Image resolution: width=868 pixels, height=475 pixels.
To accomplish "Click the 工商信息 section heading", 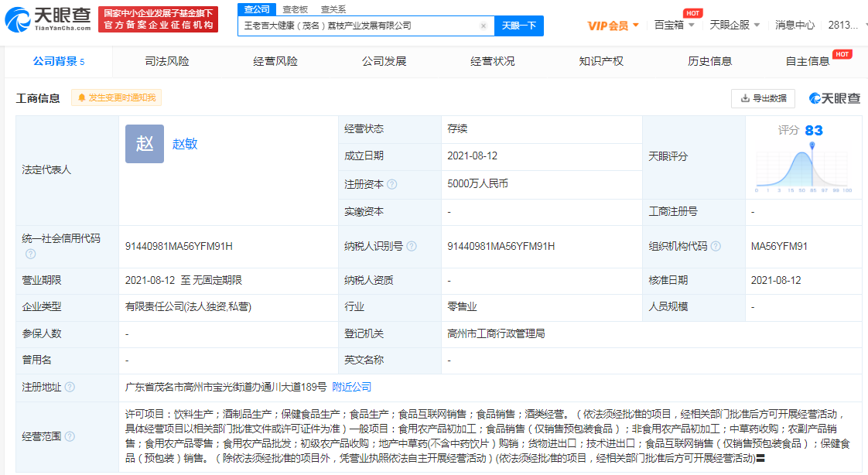I will [x=38, y=98].
